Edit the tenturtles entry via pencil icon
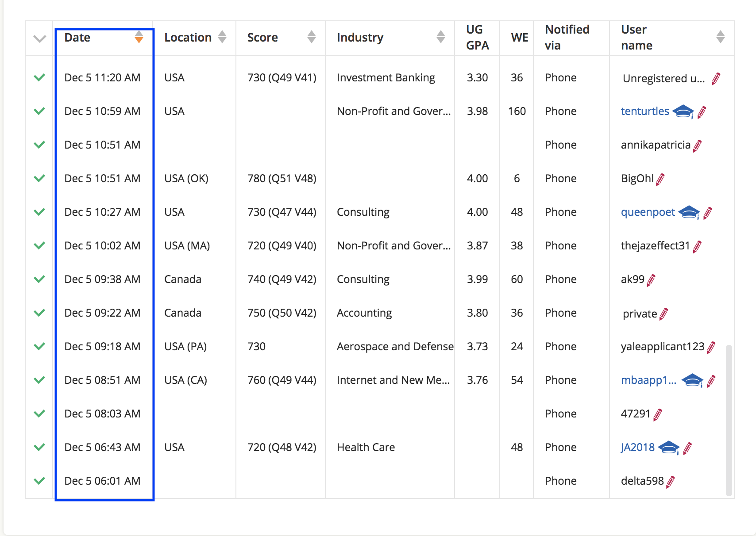The height and width of the screenshot is (536, 756). tap(702, 112)
